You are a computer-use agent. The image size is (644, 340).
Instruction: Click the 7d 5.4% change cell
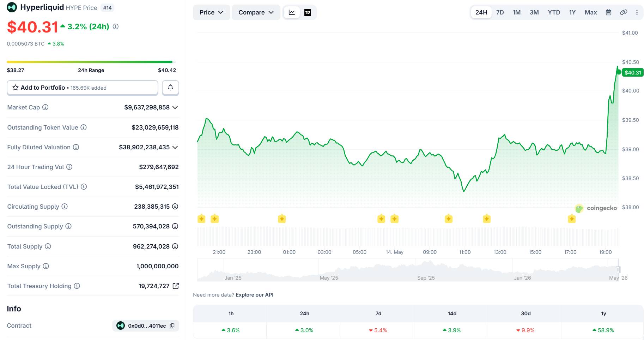click(x=377, y=330)
